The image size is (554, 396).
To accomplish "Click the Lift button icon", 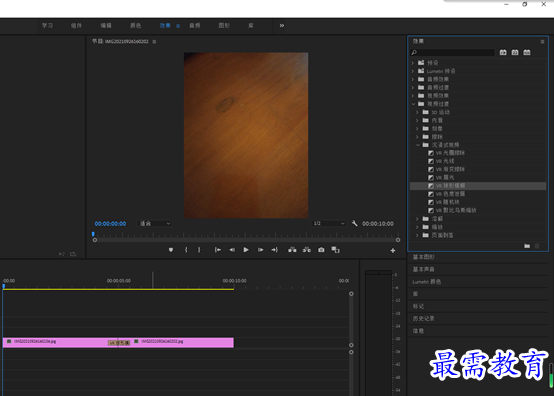I will [292, 250].
